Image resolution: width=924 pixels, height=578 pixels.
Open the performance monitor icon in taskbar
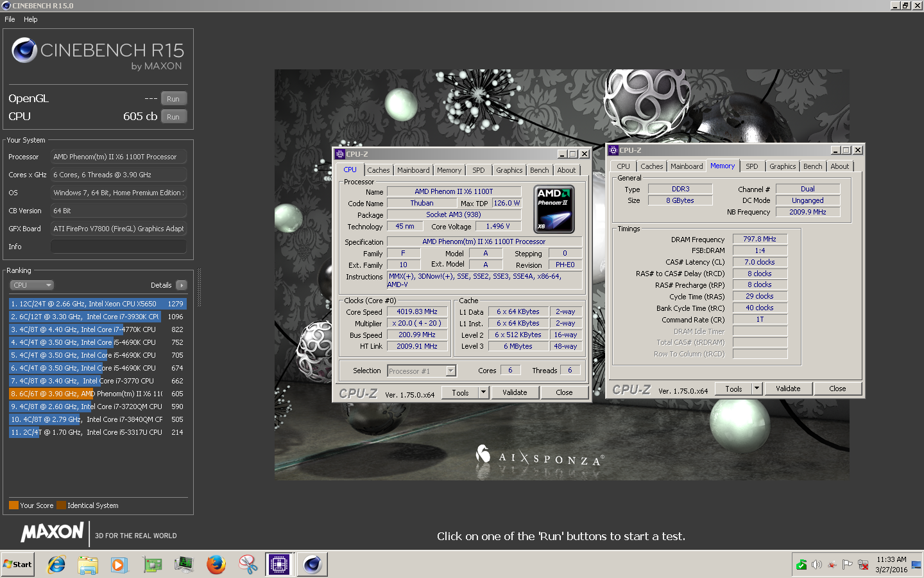(x=184, y=565)
